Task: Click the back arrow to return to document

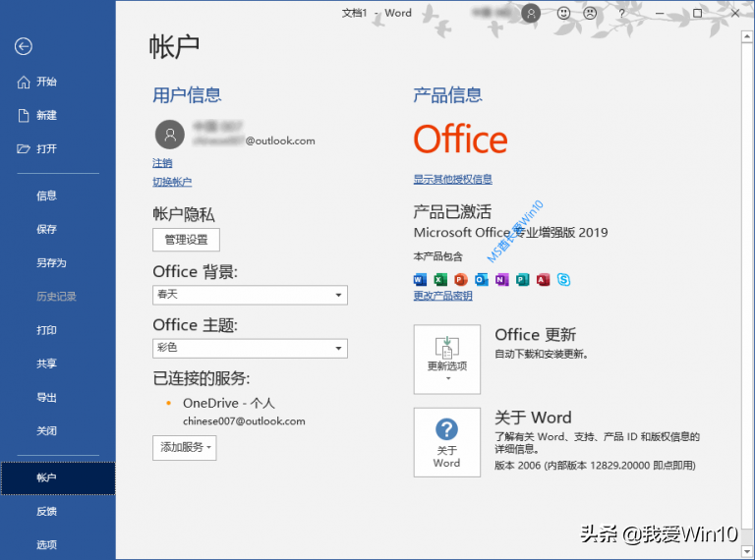Action: tap(24, 47)
